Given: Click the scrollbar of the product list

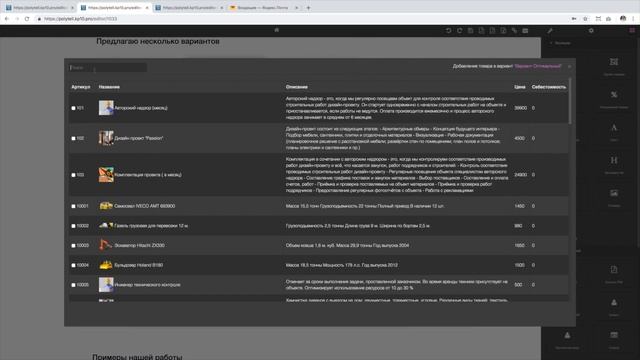Looking at the screenshot, I should pyautogui.click(x=570, y=102).
